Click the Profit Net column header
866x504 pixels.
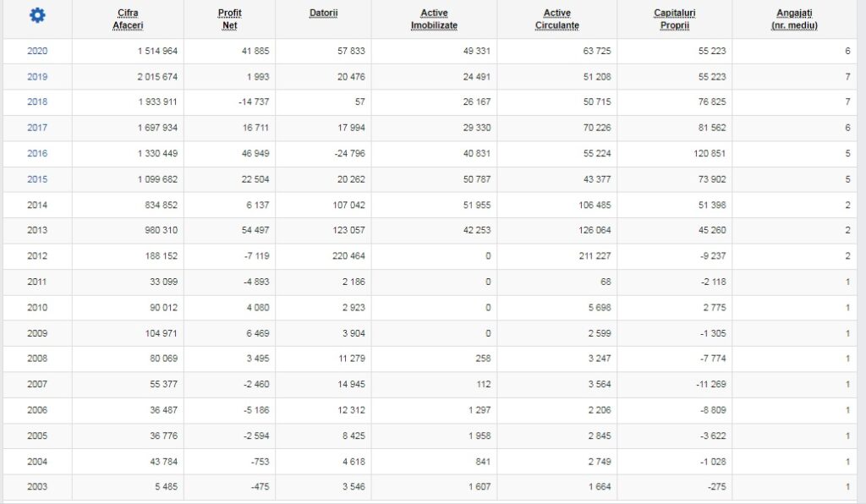pos(230,19)
